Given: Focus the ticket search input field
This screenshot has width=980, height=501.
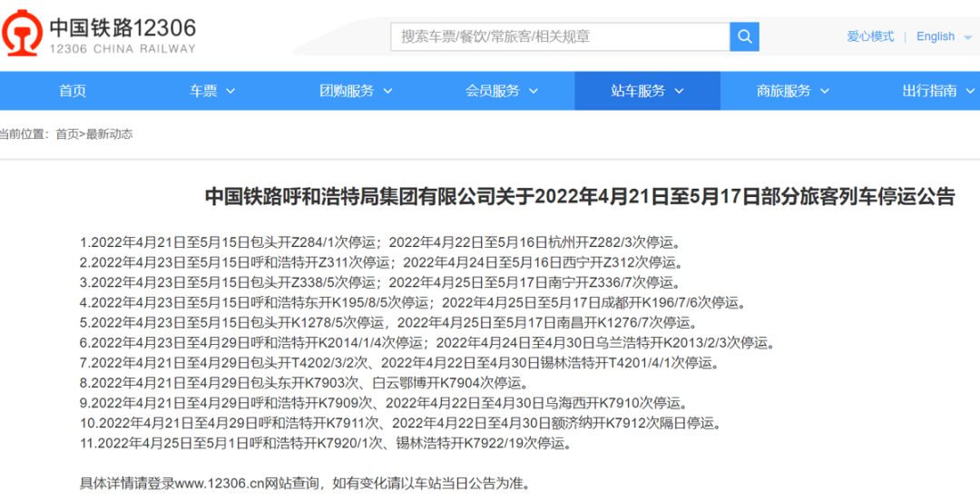Looking at the screenshot, I should (x=561, y=37).
